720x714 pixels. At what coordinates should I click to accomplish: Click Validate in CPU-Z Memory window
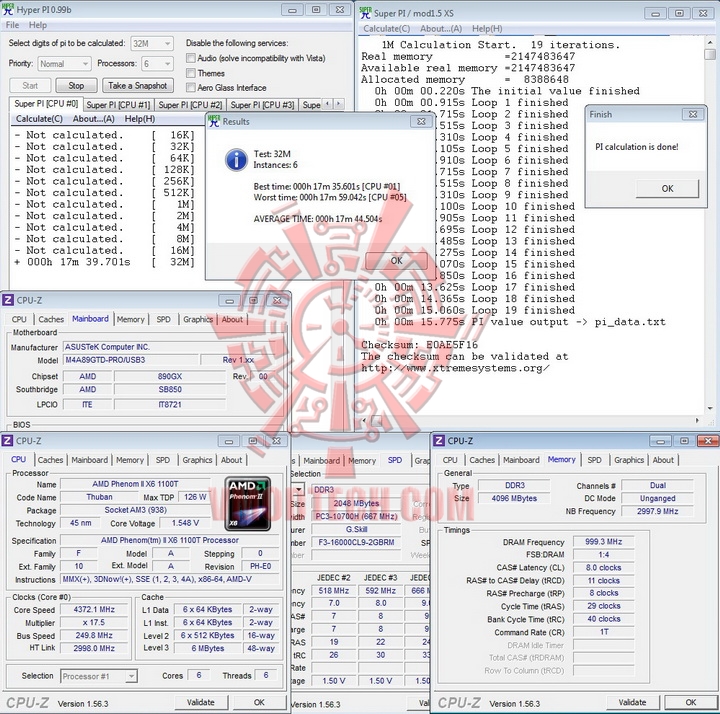pos(632,702)
